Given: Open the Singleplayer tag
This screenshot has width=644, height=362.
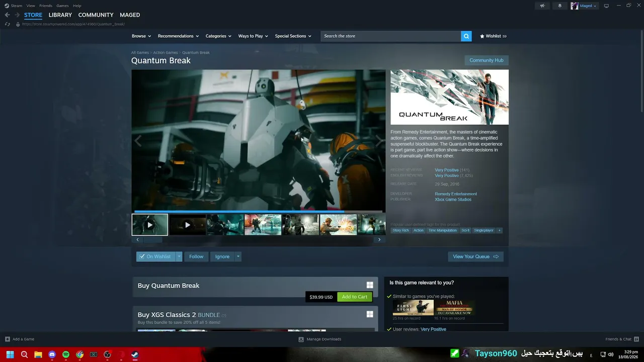Looking at the screenshot, I should point(484,230).
